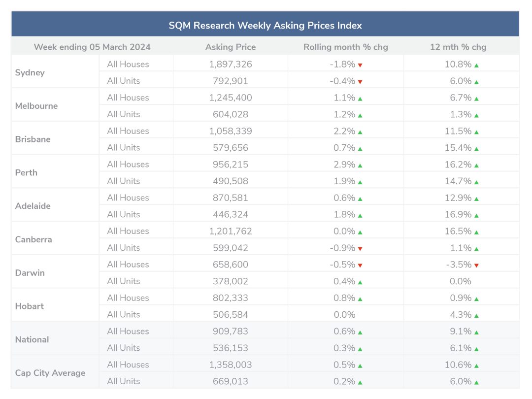532x399 pixels.
Task: Select the Brisbane city row label
Action: pos(33,139)
